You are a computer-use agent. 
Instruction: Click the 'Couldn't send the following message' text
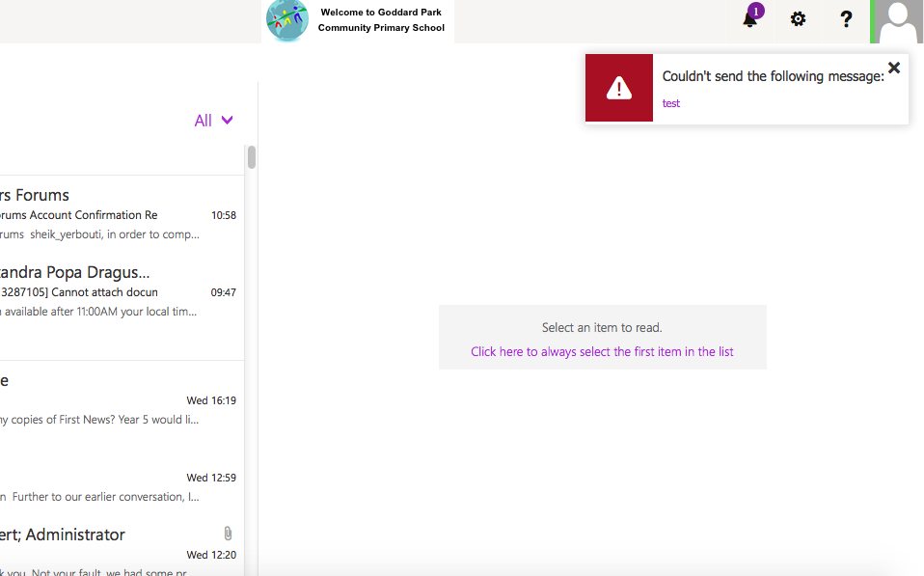(774, 76)
